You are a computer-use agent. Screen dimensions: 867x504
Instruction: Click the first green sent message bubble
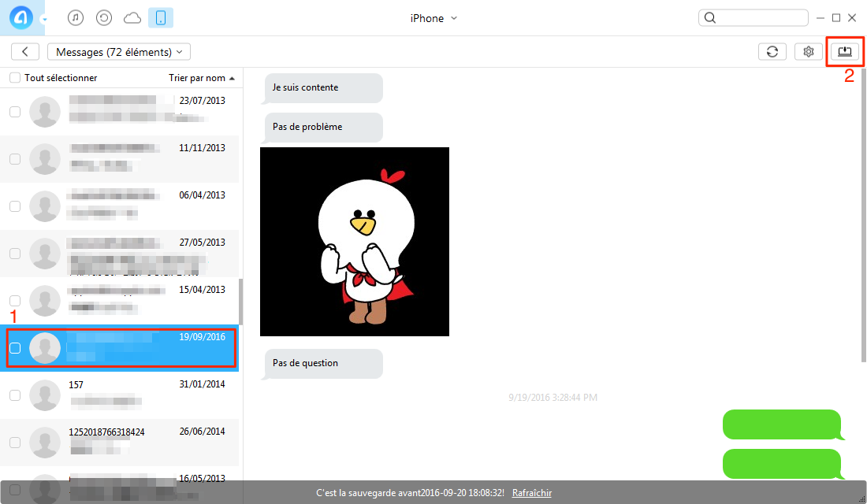click(783, 425)
